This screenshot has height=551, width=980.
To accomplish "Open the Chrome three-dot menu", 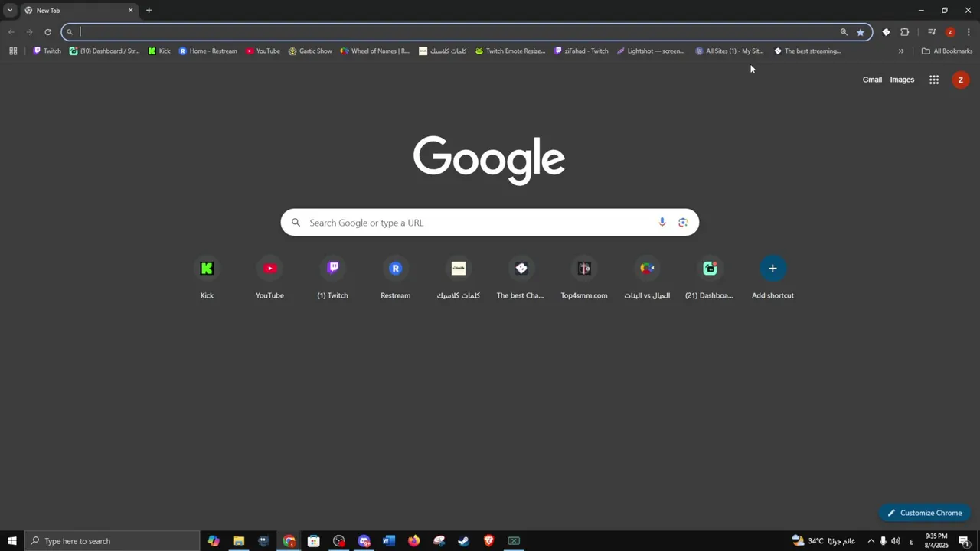I will (969, 32).
